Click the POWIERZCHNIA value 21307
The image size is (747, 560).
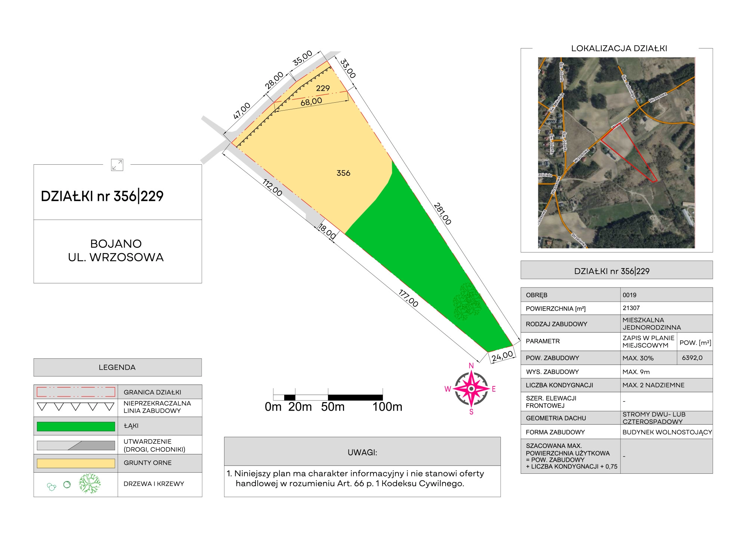point(631,308)
